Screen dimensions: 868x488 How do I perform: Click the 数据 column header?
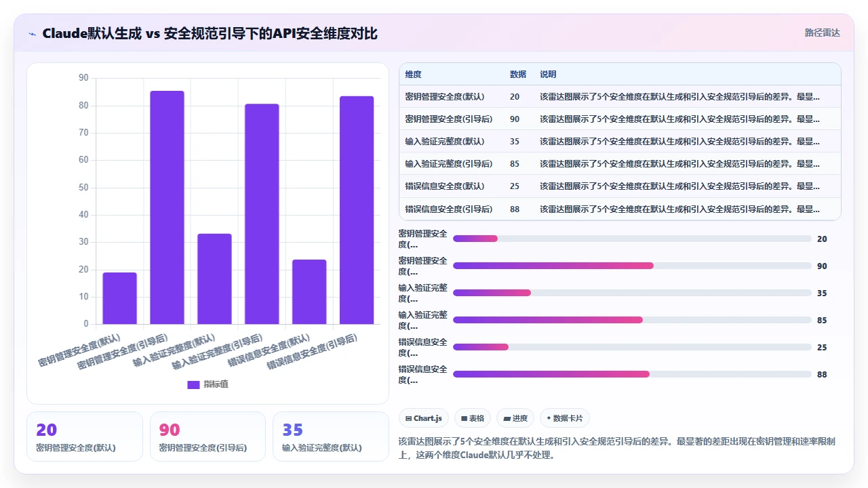point(518,75)
